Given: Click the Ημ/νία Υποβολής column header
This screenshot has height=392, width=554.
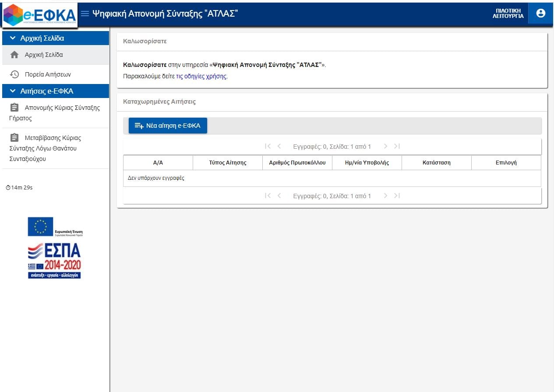Looking at the screenshot, I should pos(367,163).
